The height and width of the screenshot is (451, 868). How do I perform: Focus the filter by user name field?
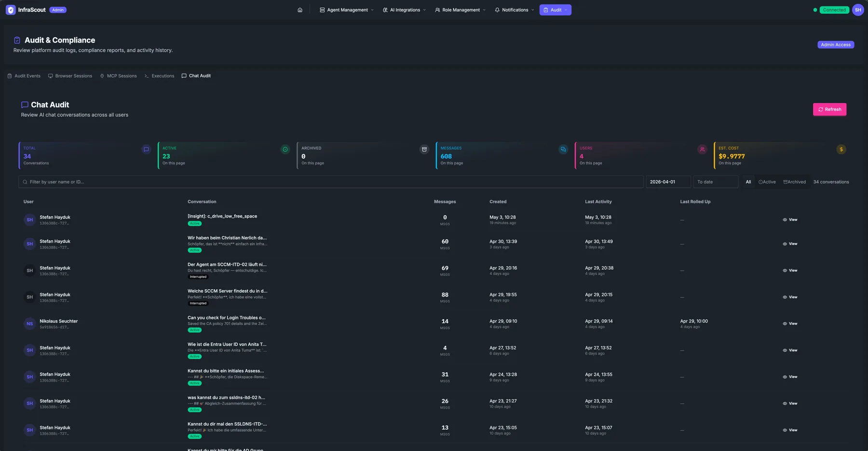(x=331, y=182)
